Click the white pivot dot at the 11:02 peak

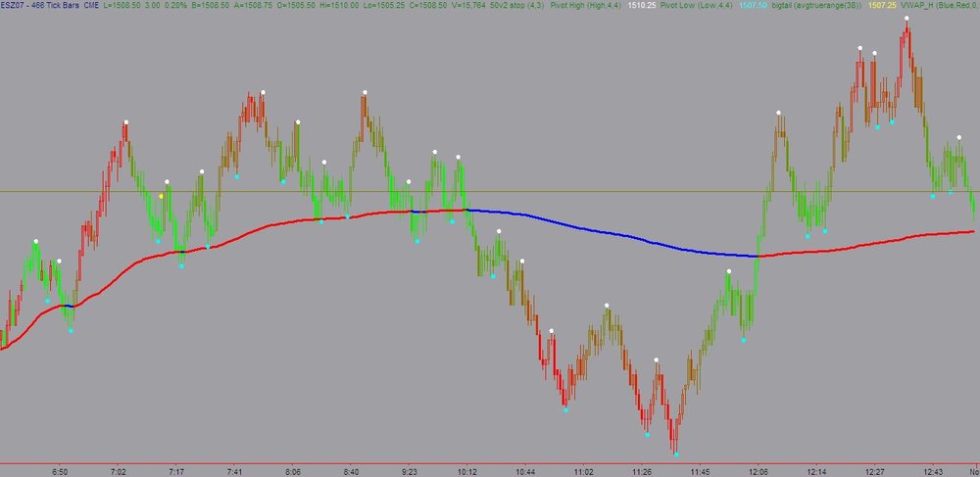[607, 306]
